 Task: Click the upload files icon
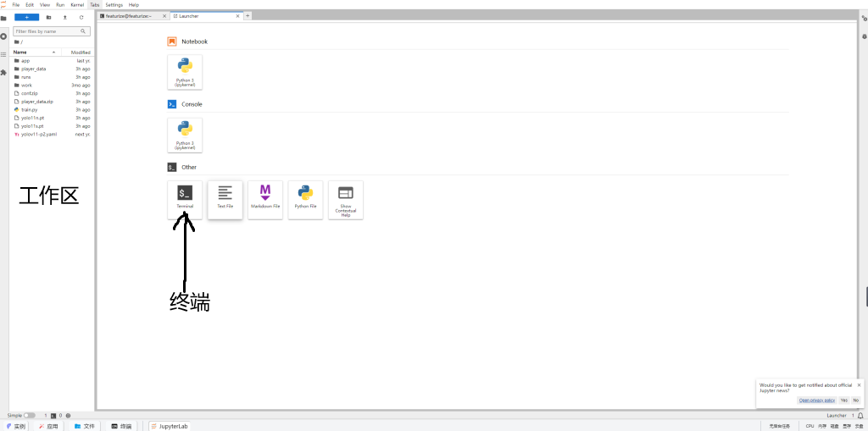click(65, 17)
